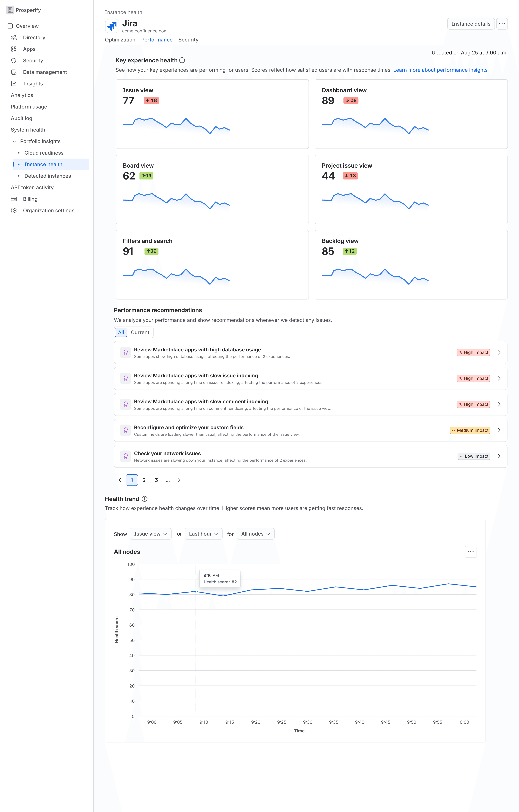
Task: Click the Filters and search score card
Action: (212, 265)
